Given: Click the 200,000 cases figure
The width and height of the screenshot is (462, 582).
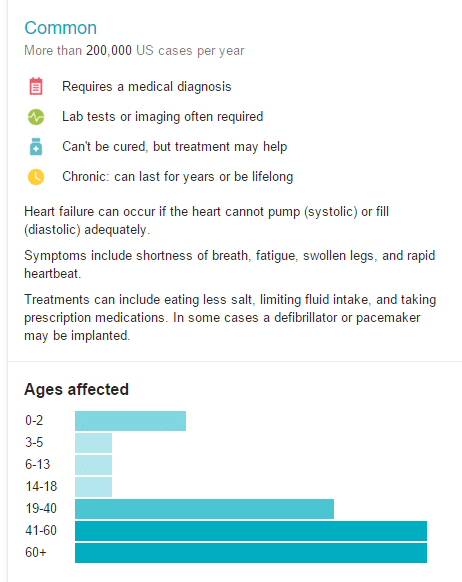Looking at the screenshot, I should [109, 50].
